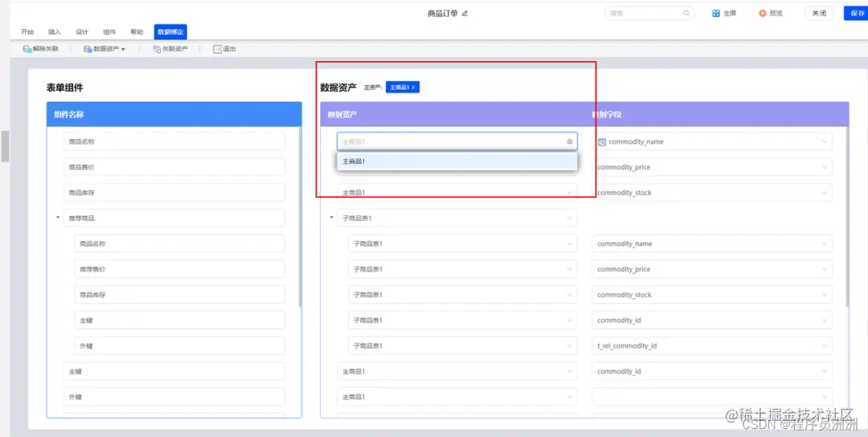Open the 组件 tab
868x437 pixels.
tap(109, 32)
